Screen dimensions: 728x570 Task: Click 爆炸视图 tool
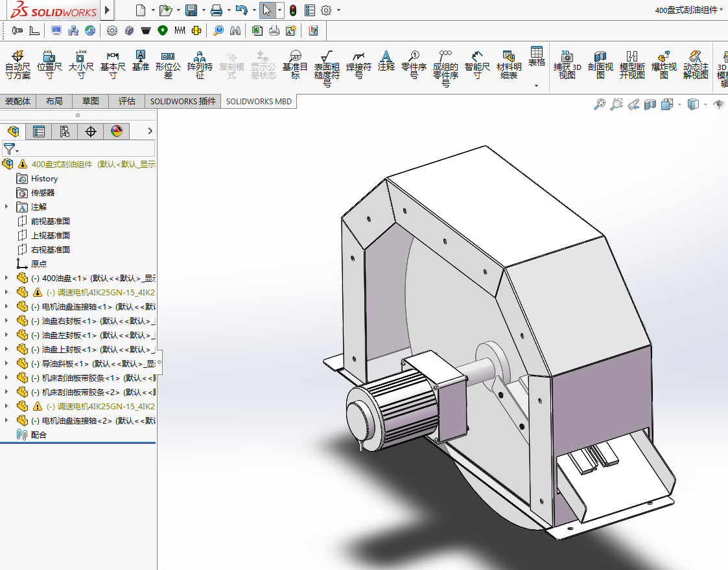(x=664, y=65)
